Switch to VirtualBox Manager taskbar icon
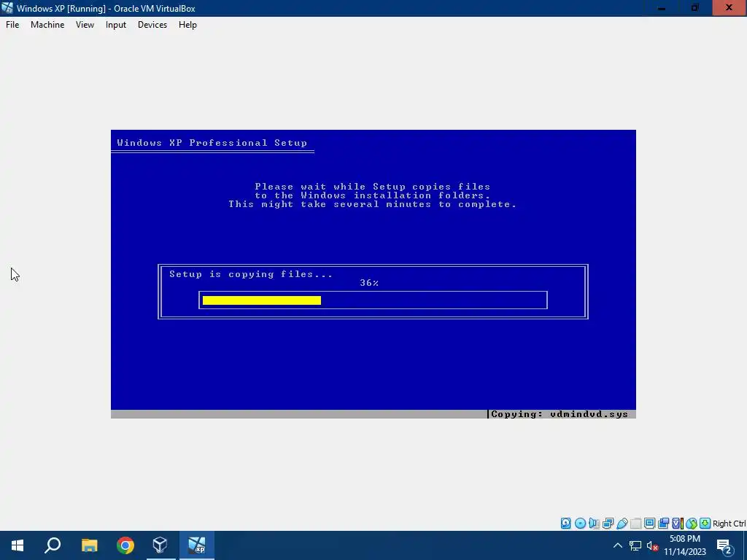 [x=160, y=545]
